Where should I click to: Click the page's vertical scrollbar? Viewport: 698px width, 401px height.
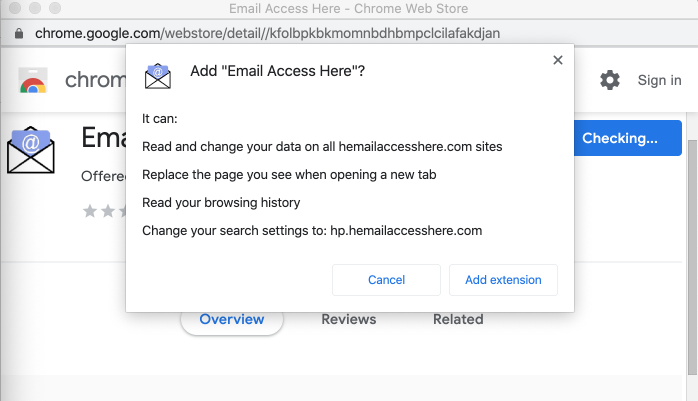click(692, 250)
